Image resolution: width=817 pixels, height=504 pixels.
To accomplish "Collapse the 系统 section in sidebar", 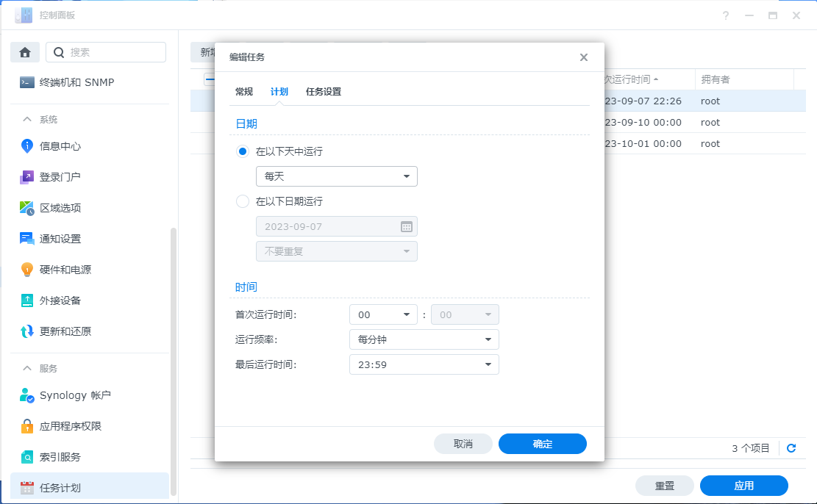I will pyautogui.click(x=27, y=120).
